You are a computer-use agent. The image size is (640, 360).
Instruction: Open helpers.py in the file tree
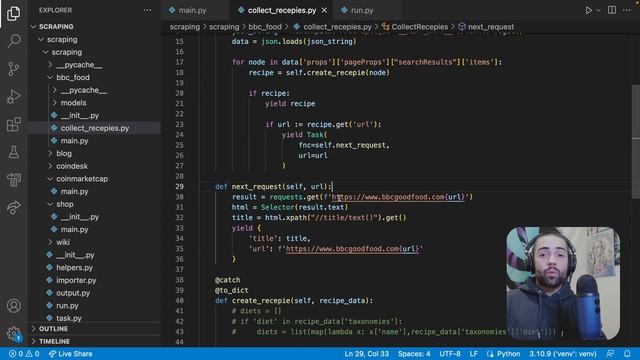click(x=74, y=268)
